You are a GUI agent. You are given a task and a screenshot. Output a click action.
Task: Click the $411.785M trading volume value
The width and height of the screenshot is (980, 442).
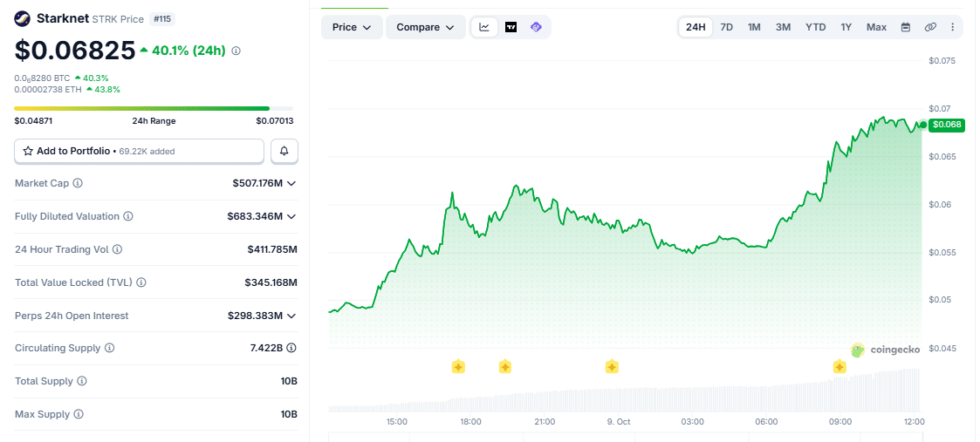[272, 249]
